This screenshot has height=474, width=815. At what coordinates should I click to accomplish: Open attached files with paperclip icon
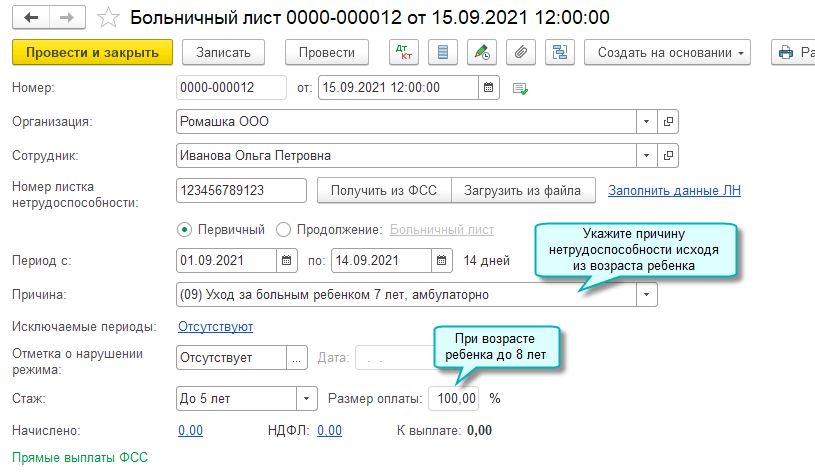click(x=521, y=52)
